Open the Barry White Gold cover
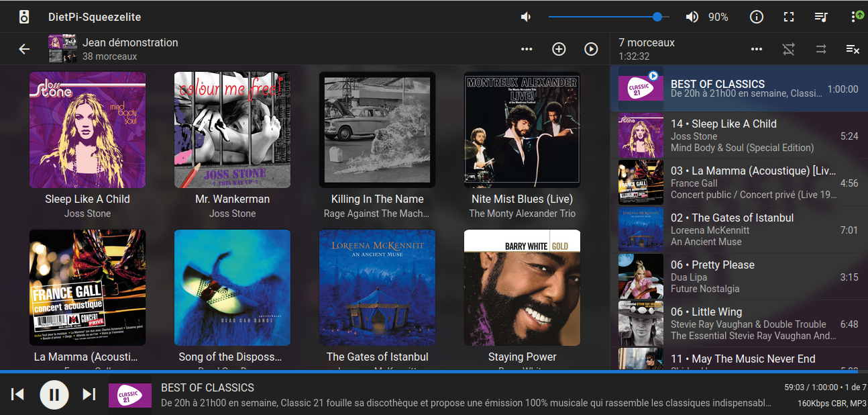868x415 pixels. pyautogui.click(x=522, y=287)
